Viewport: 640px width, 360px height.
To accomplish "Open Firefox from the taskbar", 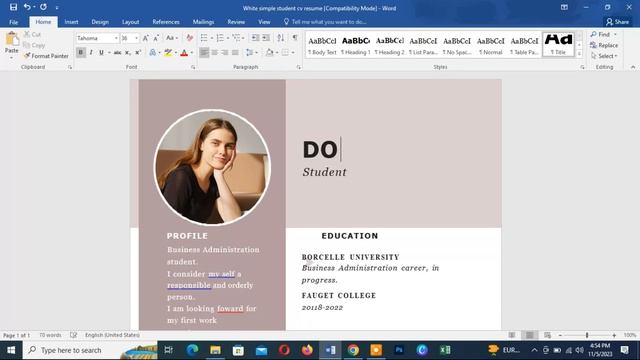I will (307, 350).
